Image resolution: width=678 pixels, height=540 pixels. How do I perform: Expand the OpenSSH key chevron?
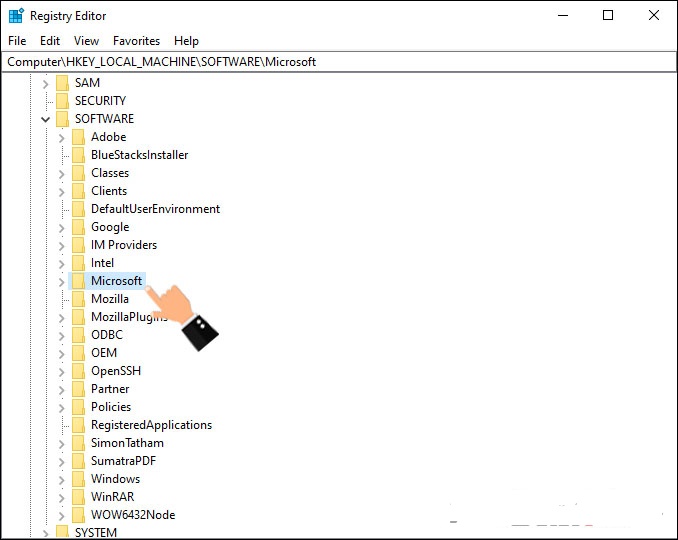pos(61,372)
